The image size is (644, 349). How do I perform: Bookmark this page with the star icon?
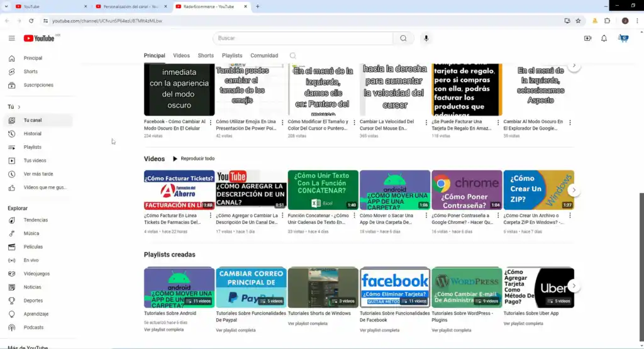click(579, 21)
